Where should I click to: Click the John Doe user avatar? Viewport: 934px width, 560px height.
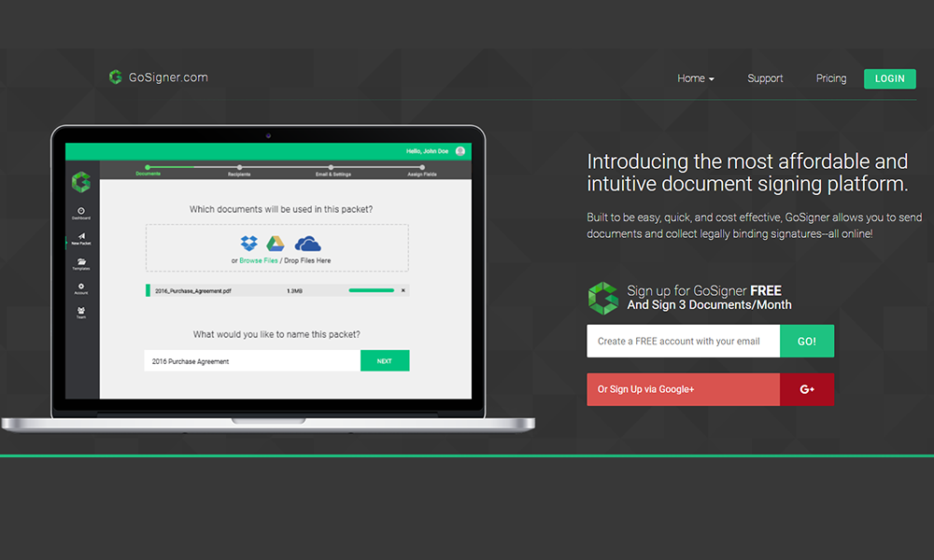460,151
